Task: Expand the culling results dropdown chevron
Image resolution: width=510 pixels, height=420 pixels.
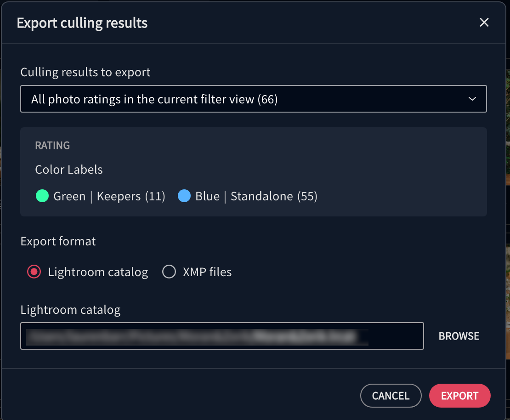Action: click(472, 99)
